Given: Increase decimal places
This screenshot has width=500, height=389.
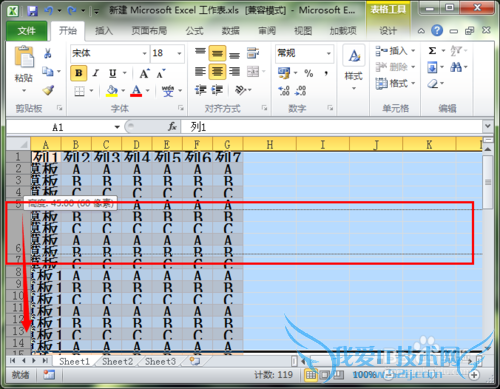Looking at the screenshot, I should click(284, 91).
